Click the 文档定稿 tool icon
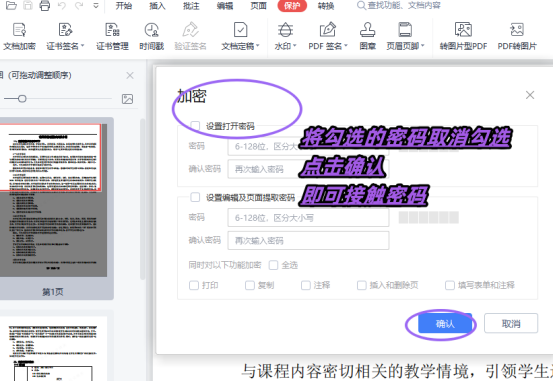Image resolution: width=554 pixels, height=382 pixels. [240, 30]
